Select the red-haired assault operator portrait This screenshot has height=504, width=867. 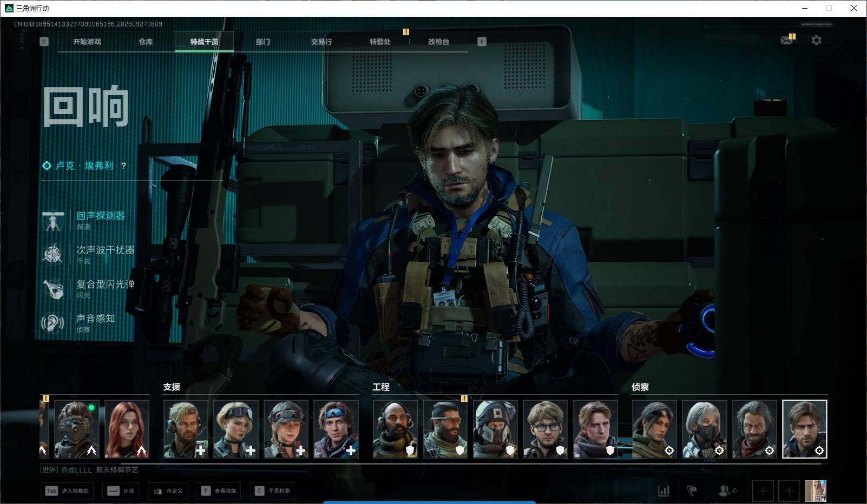tap(127, 429)
